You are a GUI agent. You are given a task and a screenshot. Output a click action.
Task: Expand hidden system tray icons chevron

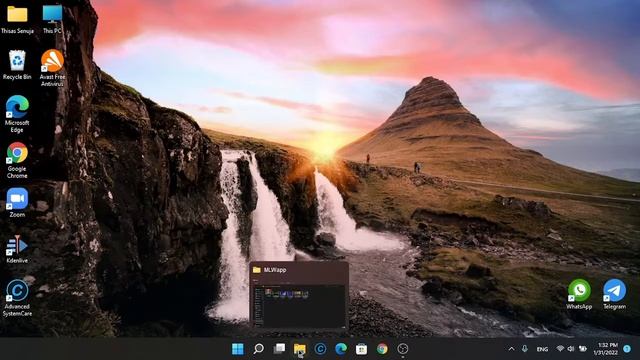coord(511,349)
